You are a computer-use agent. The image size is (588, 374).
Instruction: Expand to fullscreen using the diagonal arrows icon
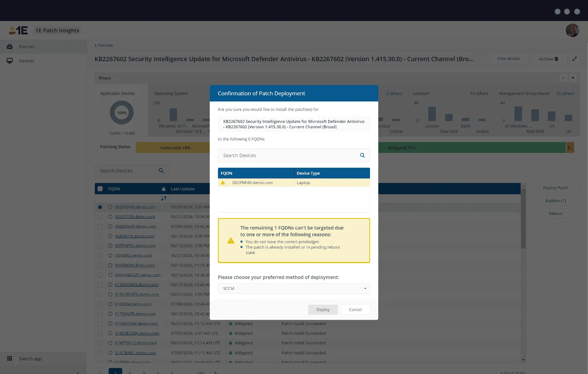(575, 58)
